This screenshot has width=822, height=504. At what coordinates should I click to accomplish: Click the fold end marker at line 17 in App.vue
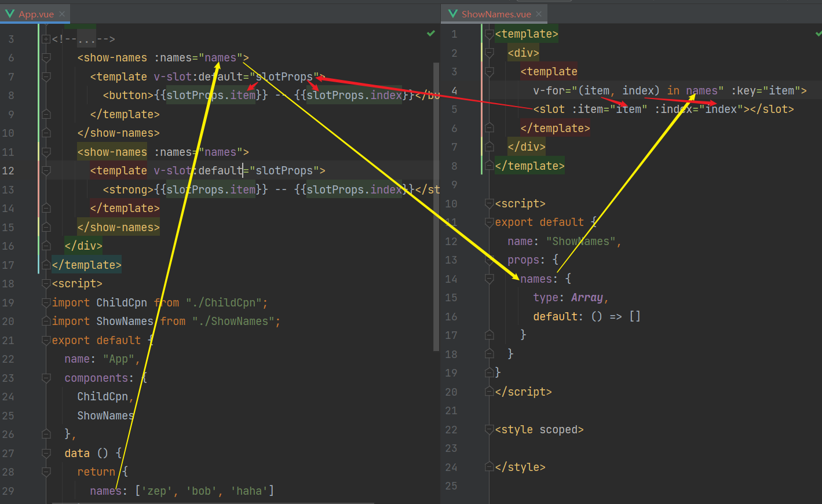click(x=46, y=265)
